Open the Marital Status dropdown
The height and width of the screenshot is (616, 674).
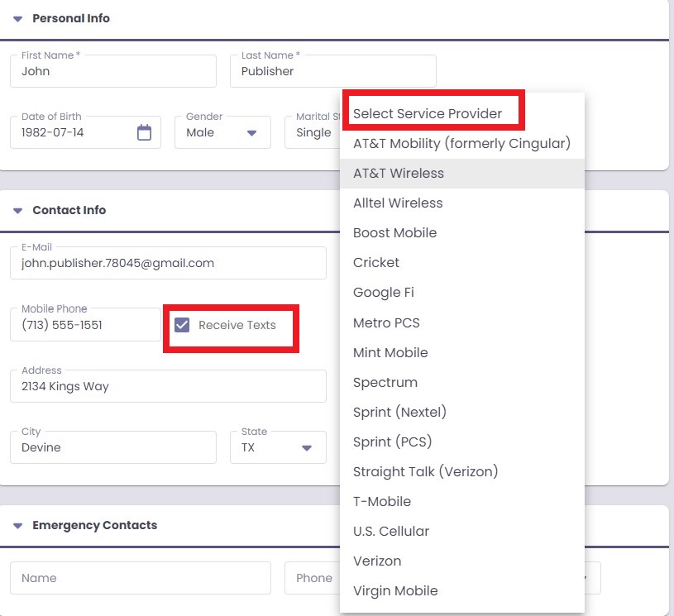(x=313, y=132)
